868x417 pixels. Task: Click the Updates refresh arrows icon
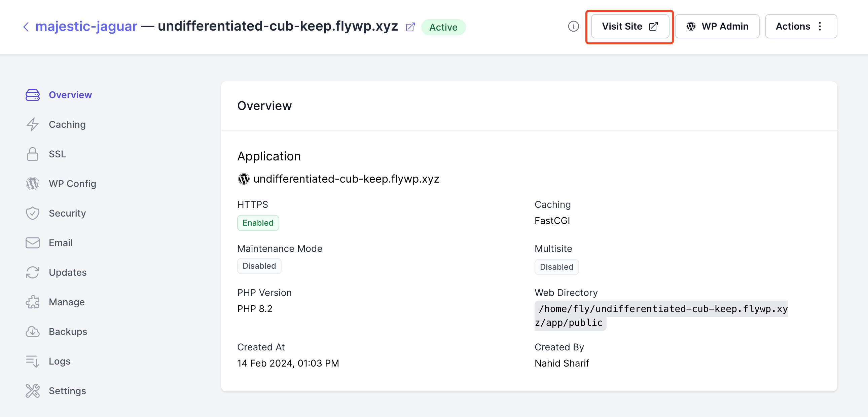coord(33,272)
